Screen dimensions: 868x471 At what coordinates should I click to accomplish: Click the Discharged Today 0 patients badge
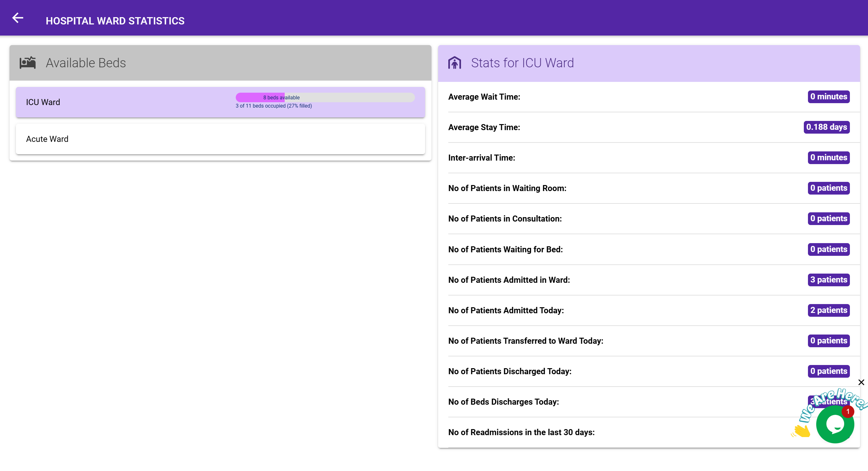[x=829, y=371]
